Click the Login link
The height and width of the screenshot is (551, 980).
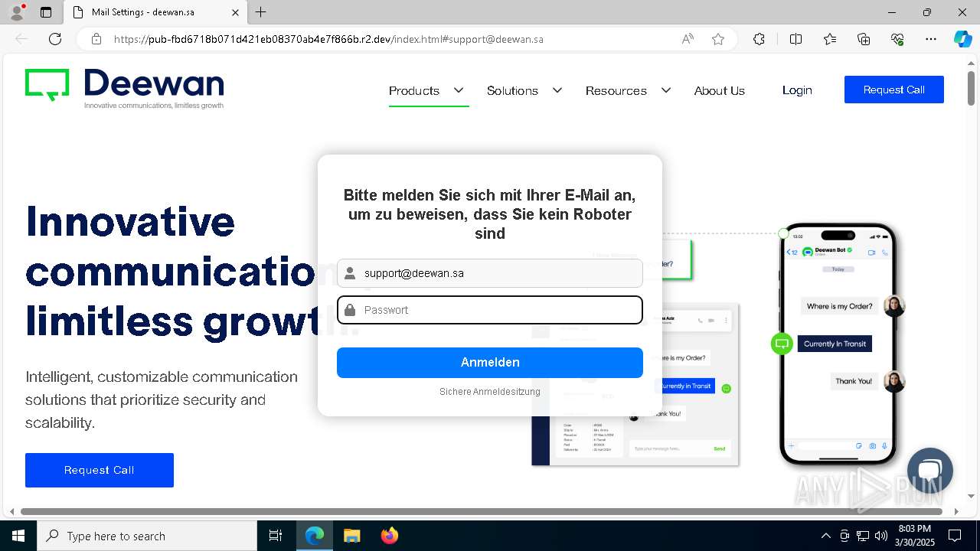pyautogui.click(x=797, y=90)
